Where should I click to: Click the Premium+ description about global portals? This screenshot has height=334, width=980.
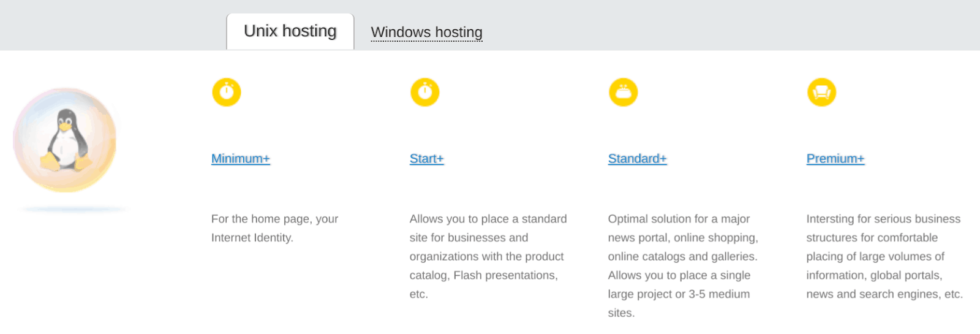pos(884,256)
